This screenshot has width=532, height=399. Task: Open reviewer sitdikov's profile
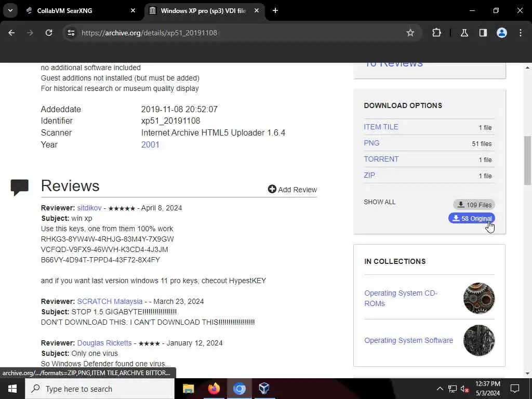click(89, 208)
